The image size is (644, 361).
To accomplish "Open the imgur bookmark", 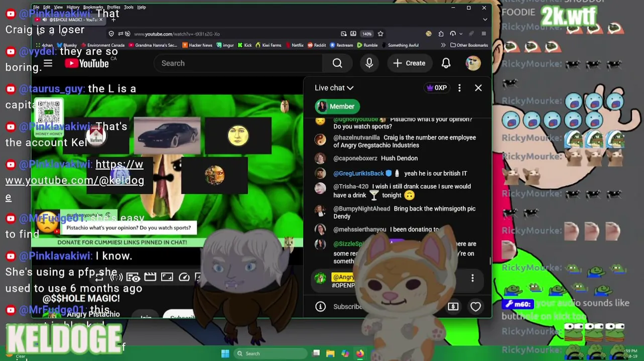I will coord(225,45).
